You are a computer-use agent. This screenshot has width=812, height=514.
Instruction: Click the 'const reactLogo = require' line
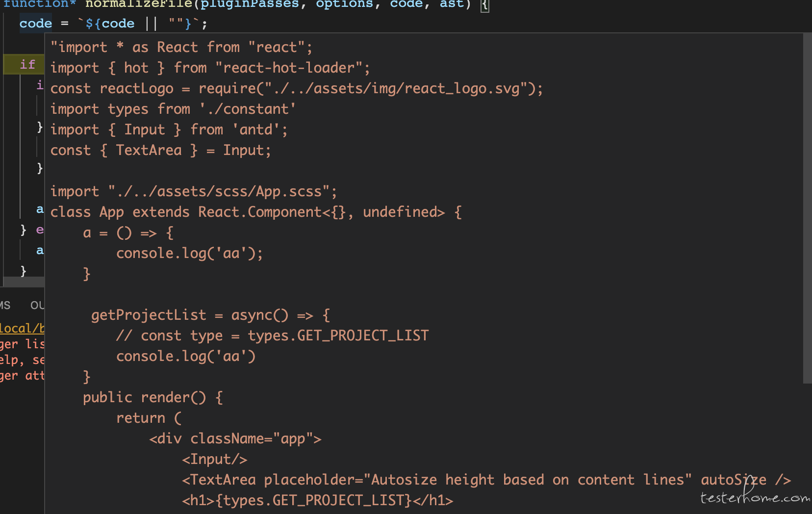tap(297, 88)
